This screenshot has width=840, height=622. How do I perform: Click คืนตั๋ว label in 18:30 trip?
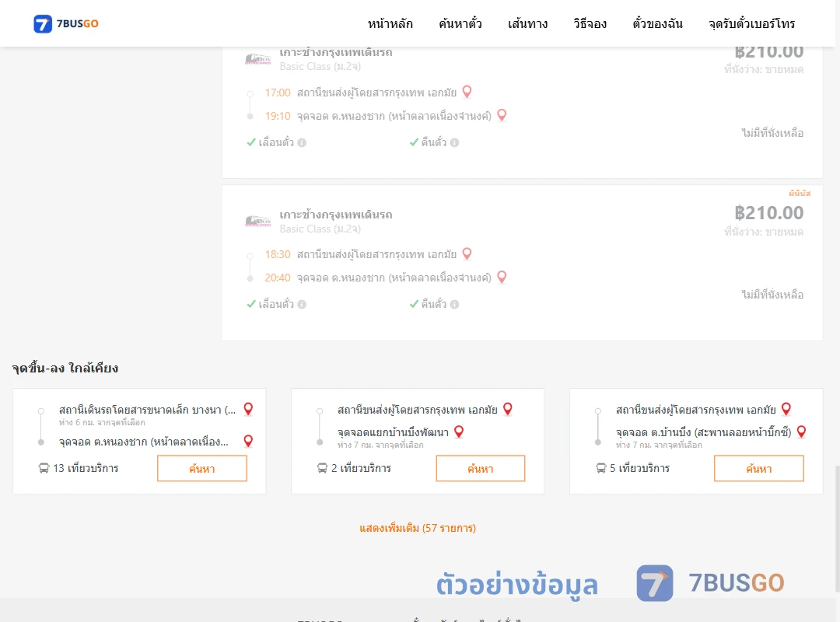tap(434, 304)
